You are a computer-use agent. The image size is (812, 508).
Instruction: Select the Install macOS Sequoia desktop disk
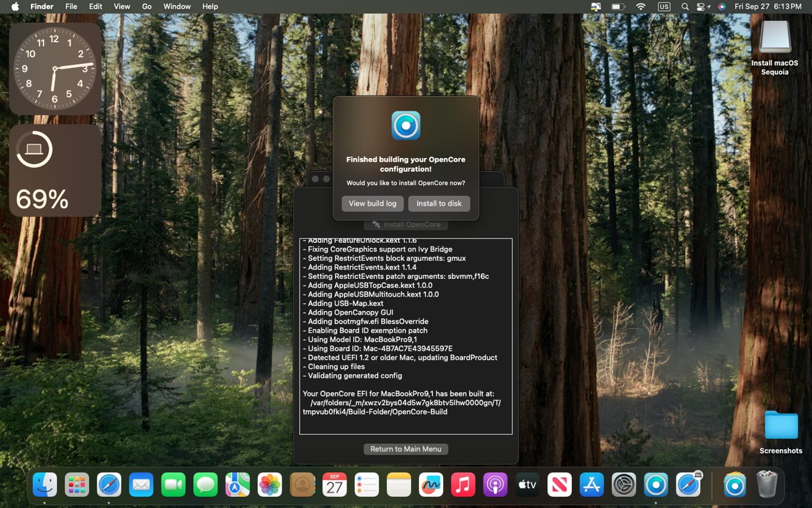[775, 48]
